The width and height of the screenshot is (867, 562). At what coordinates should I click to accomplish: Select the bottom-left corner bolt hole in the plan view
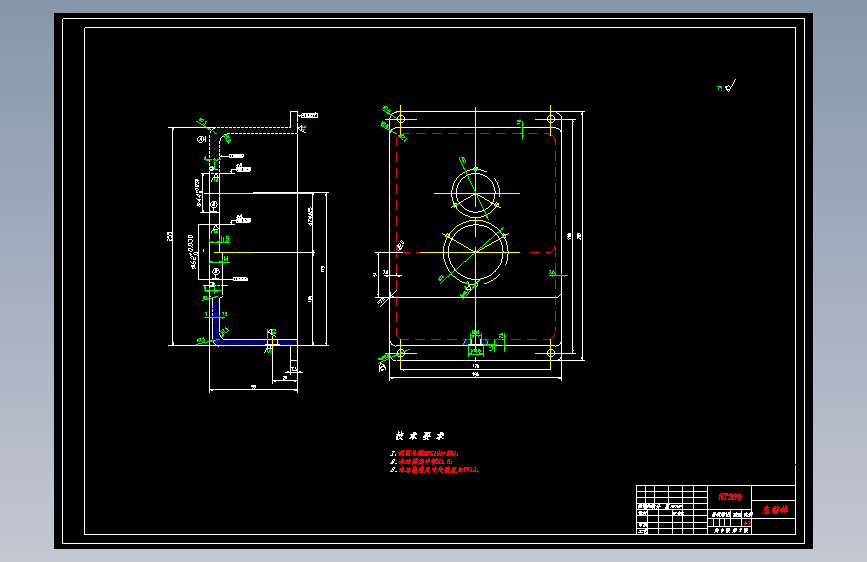pyautogui.click(x=401, y=353)
